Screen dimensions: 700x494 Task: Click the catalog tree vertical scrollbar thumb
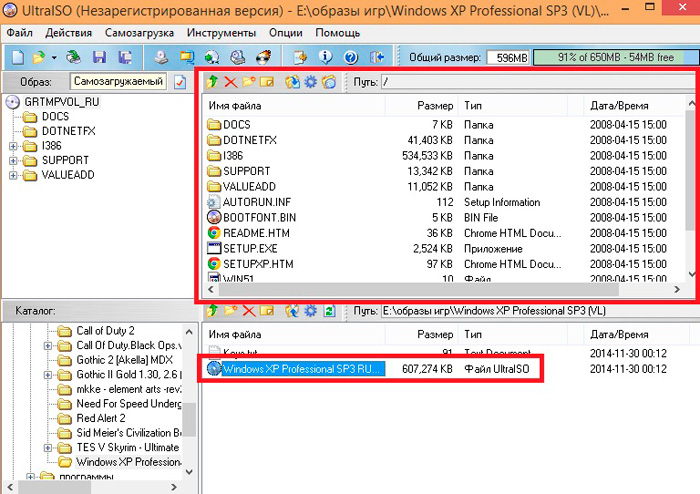point(189,419)
